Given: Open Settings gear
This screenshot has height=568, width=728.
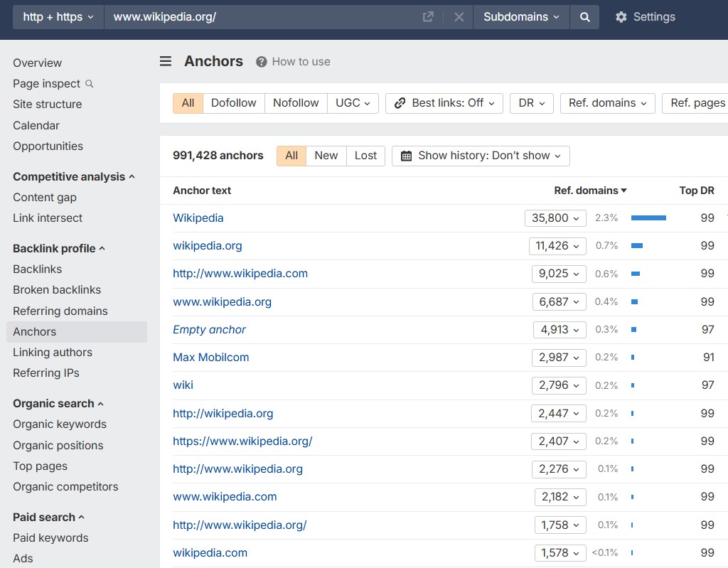Looking at the screenshot, I should pyautogui.click(x=621, y=17).
